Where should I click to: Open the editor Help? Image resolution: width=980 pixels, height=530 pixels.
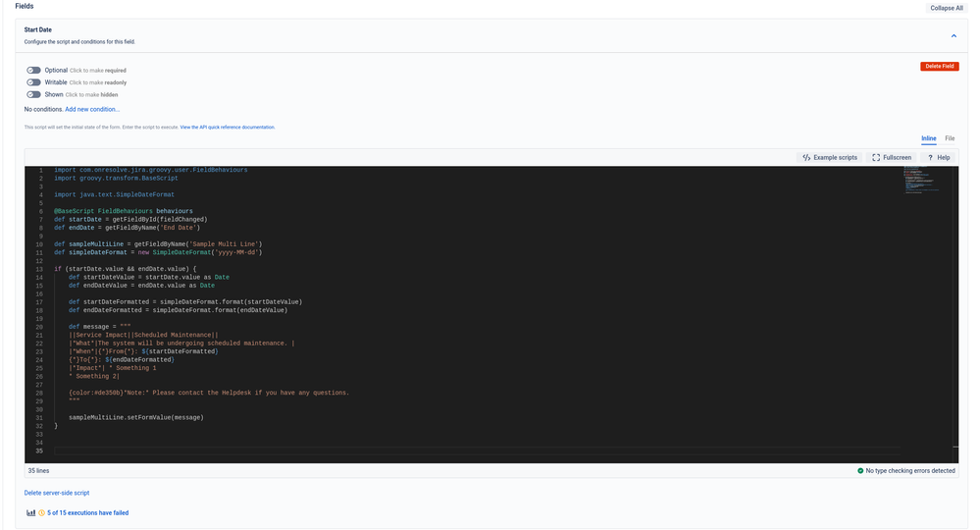click(x=938, y=157)
